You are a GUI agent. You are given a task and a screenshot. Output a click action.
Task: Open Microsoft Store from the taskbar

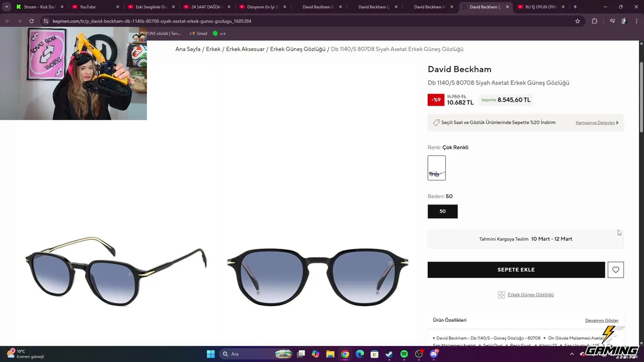(x=374, y=354)
